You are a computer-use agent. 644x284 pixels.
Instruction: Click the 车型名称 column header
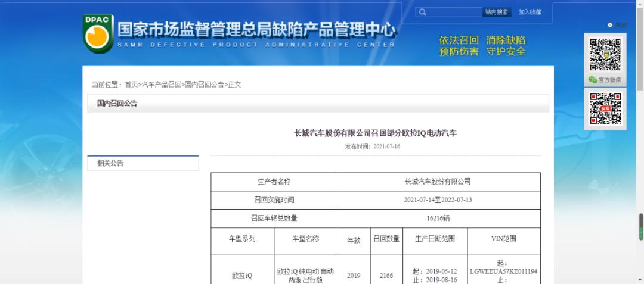pos(305,241)
